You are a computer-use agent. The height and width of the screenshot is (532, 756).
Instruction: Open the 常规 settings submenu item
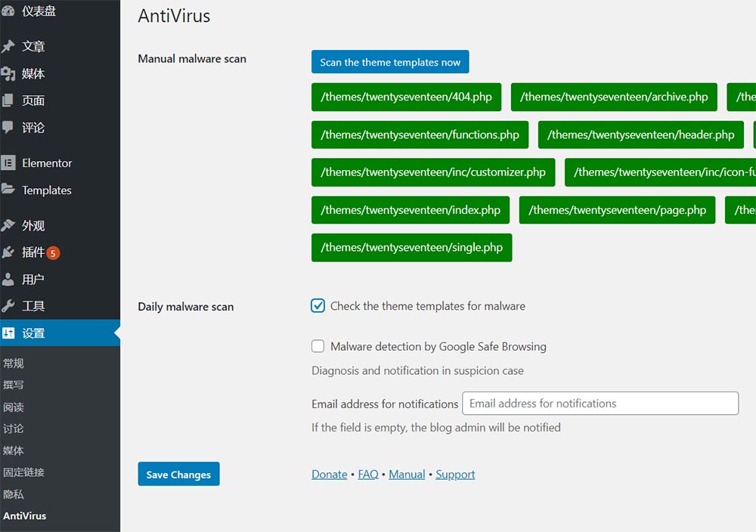[13, 363]
